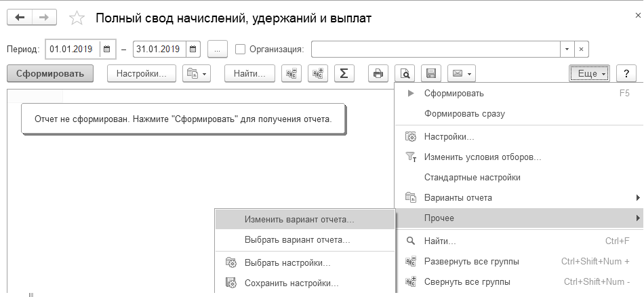Choose 'Стандартные настройки' in the menu
Screen dimensions: 644x297
tap(472, 178)
